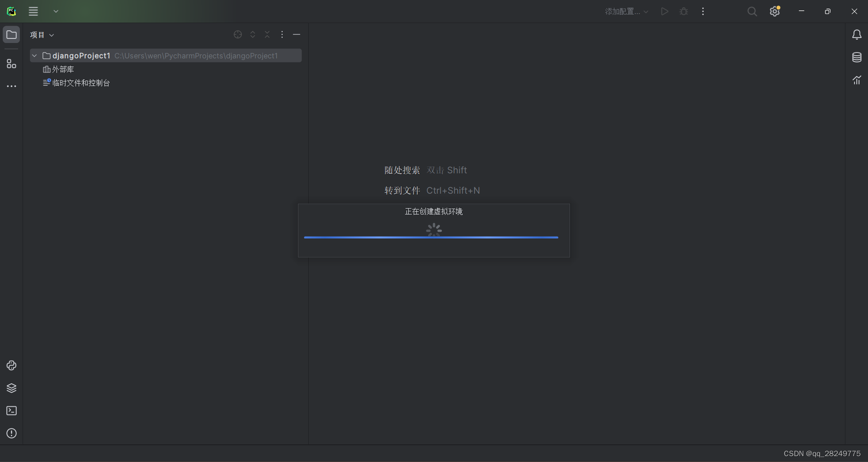Toggle the Project tool window folder icon
The height and width of the screenshot is (462, 868).
(x=11, y=34)
